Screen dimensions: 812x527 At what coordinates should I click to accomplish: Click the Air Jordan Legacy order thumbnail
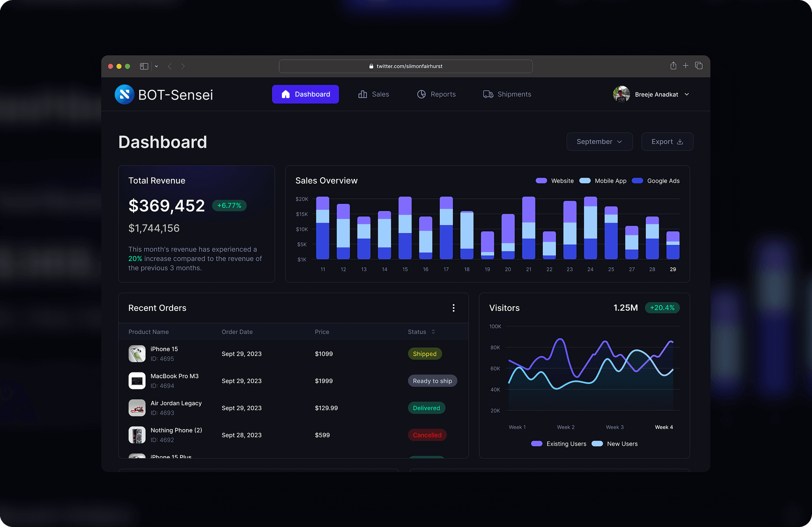coord(136,407)
